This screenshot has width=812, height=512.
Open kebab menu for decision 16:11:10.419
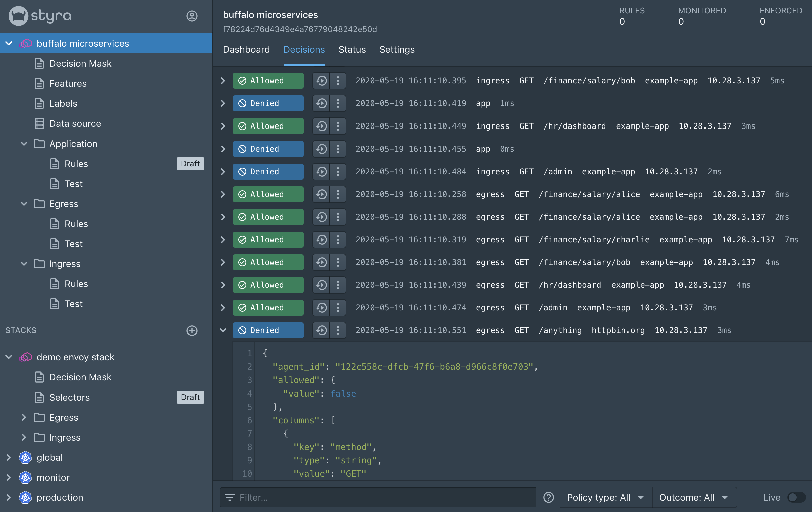(x=338, y=103)
